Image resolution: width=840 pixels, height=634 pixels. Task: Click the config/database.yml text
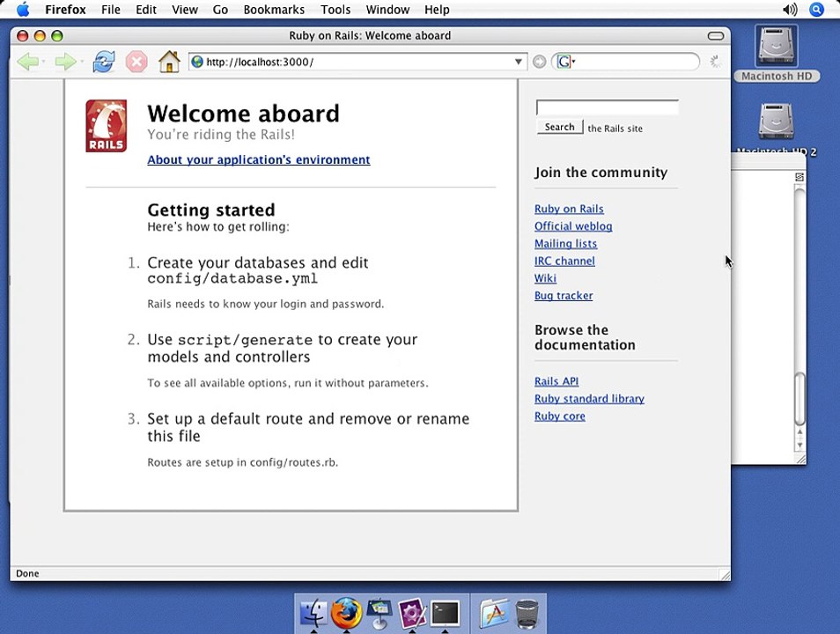click(232, 278)
